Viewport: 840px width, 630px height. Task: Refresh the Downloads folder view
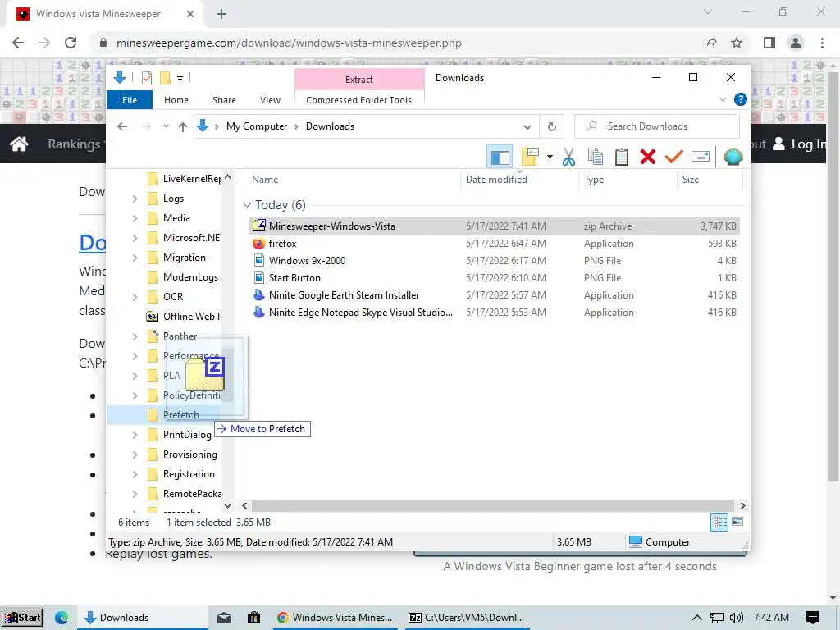tap(552, 126)
